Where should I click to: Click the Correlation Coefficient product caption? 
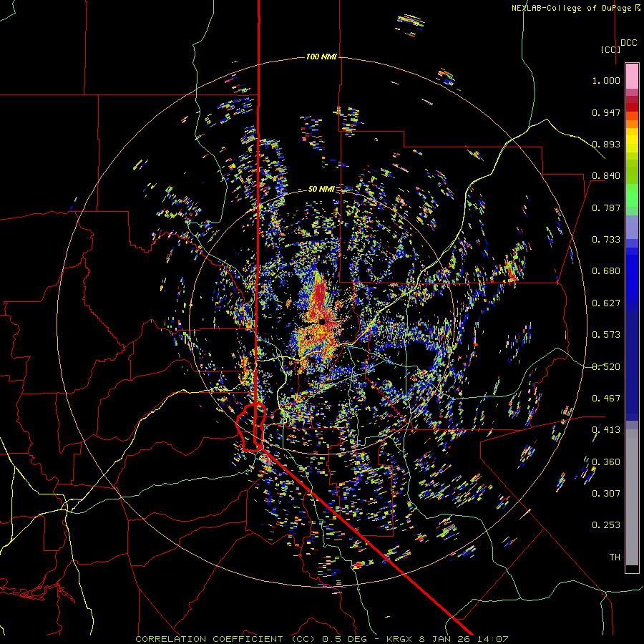[x=322, y=639]
